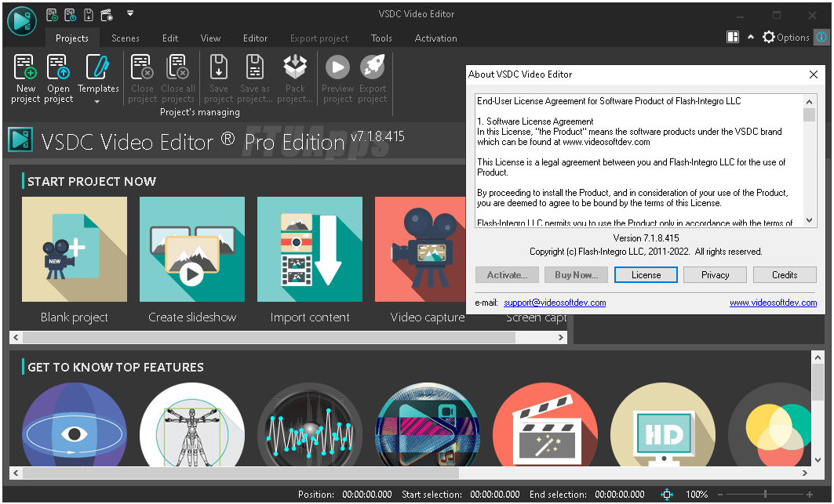Click the Activate... button
This screenshot has height=504, width=834.
(507, 275)
